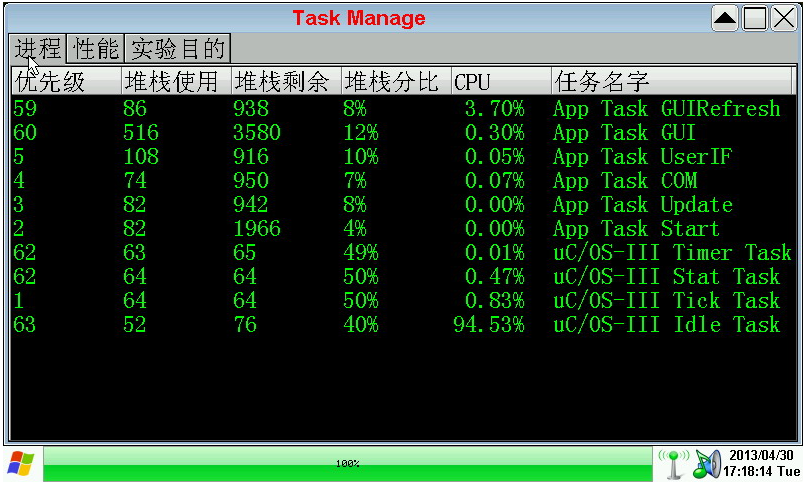The image size is (809, 485).
Task: Select the 实验目的 tab
Action: coord(177,48)
